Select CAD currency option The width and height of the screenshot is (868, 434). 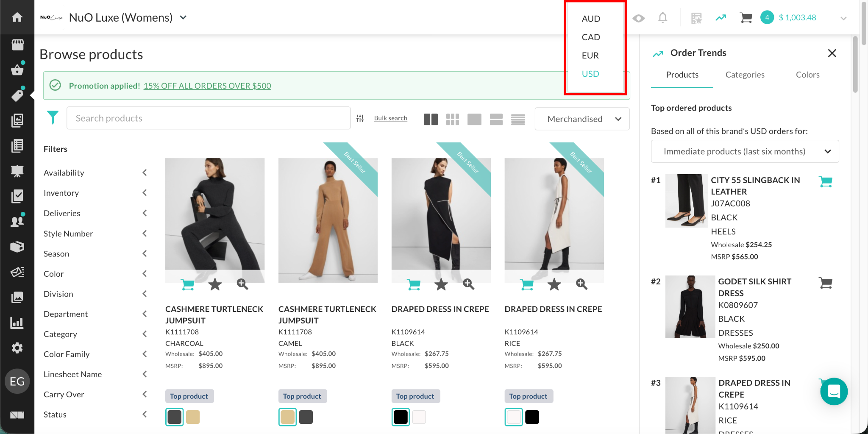[591, 37]
